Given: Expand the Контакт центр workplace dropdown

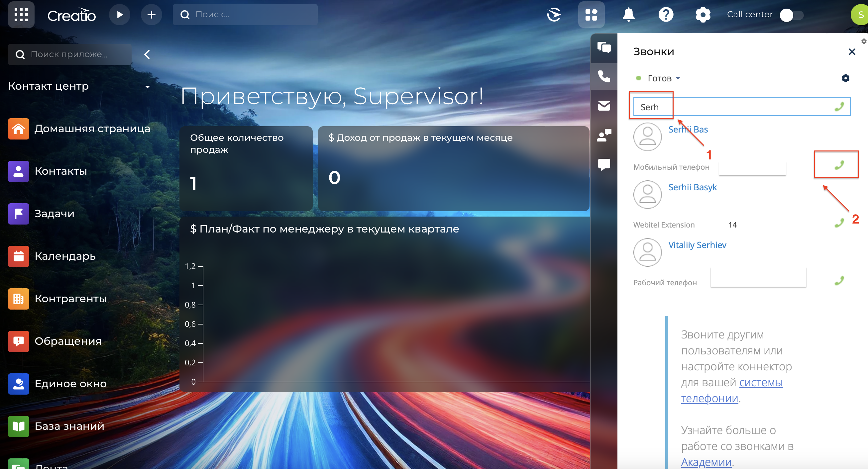Looking at the screenshot, I should 147,87.
